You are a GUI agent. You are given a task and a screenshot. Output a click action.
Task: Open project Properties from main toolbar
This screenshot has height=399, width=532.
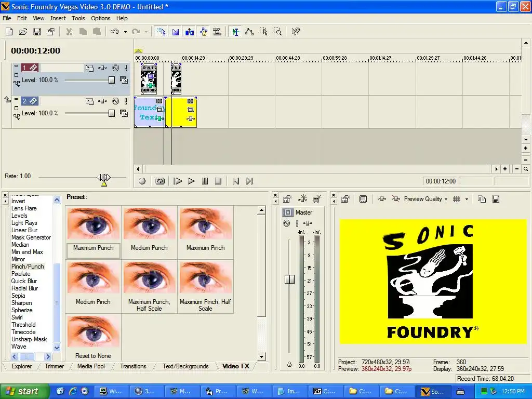pos(50,32)
